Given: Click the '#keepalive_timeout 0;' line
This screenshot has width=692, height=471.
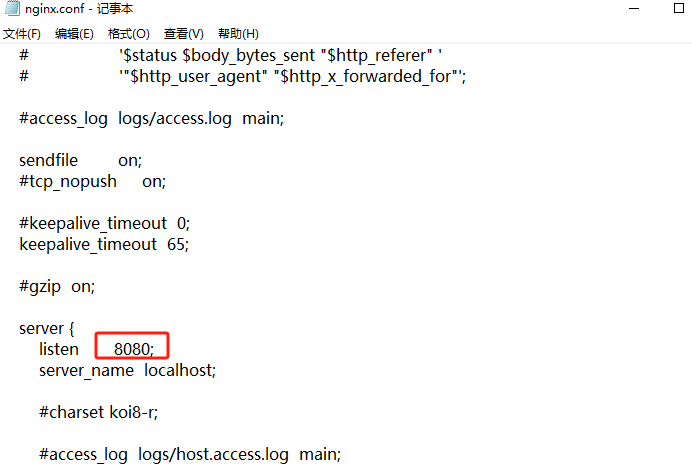Looking at the screenshot, I should (x=104, y=224).
